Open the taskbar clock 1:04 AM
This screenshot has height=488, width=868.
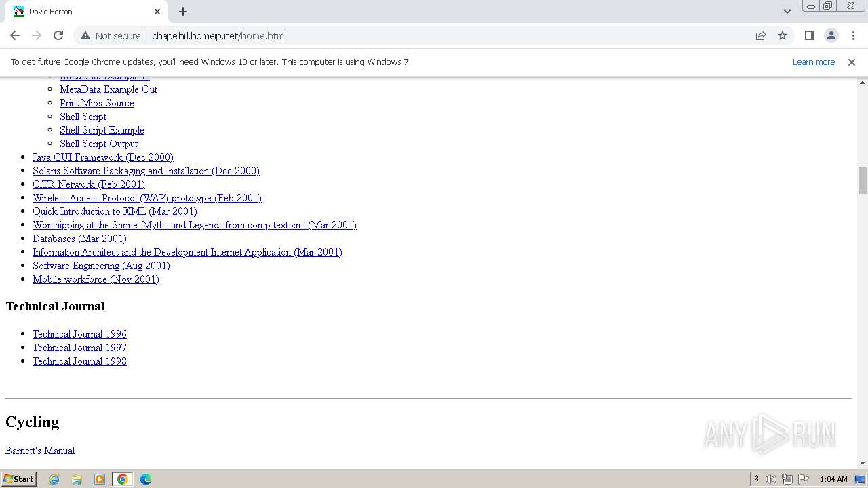833,479
